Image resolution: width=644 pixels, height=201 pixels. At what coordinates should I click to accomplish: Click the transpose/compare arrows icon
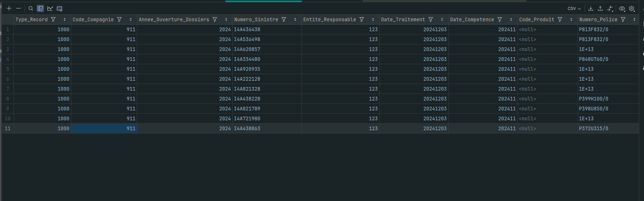[x=610, y=8]
